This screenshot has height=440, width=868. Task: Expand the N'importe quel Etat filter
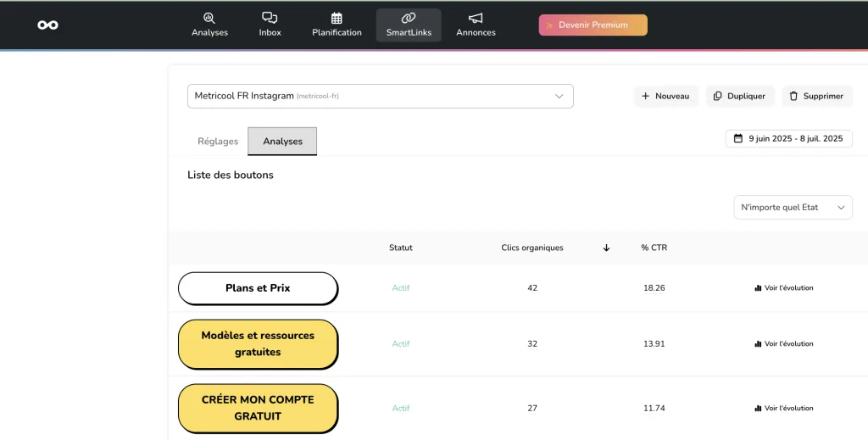tap(793, 208)
